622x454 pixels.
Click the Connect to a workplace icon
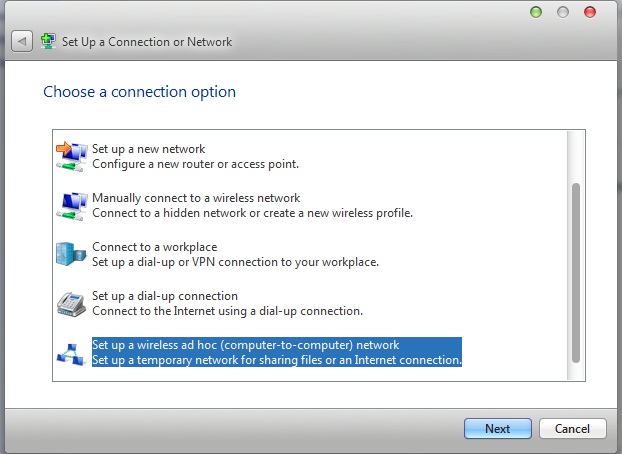click(71, 254)
